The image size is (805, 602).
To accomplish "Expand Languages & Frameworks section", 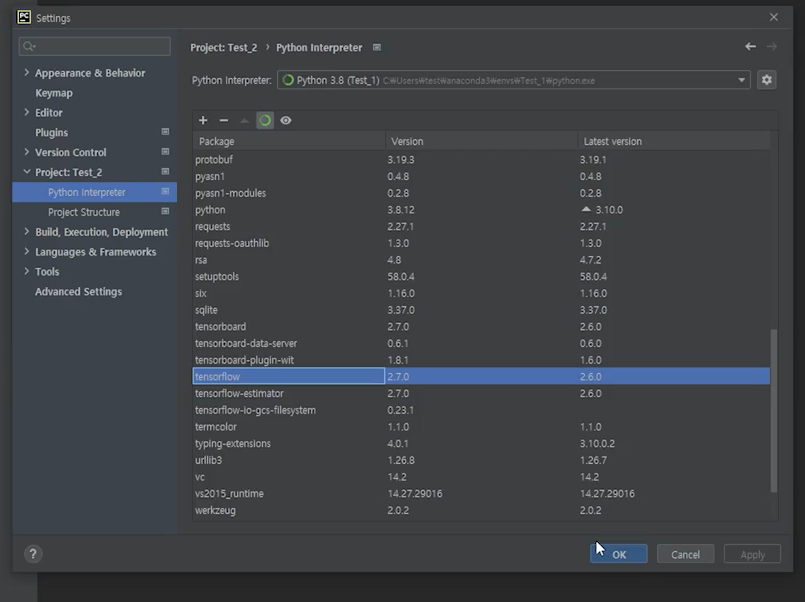I will [x=27, y=251].
